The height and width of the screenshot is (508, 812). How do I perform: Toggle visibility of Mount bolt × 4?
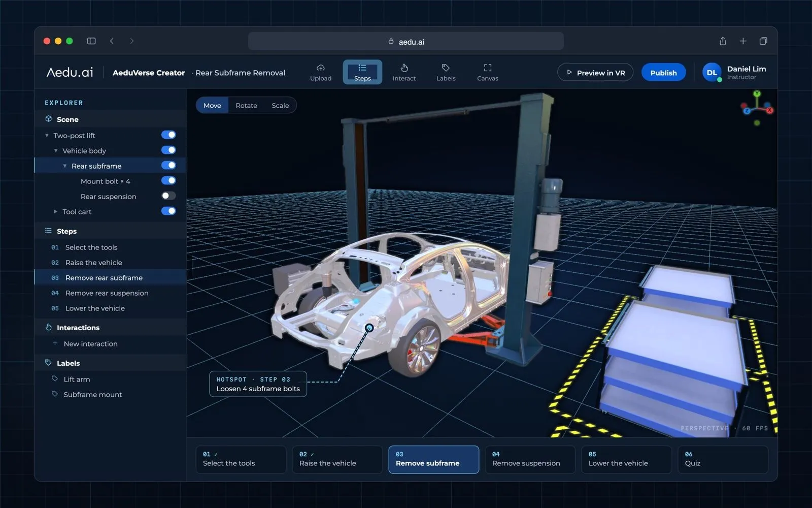168,180
